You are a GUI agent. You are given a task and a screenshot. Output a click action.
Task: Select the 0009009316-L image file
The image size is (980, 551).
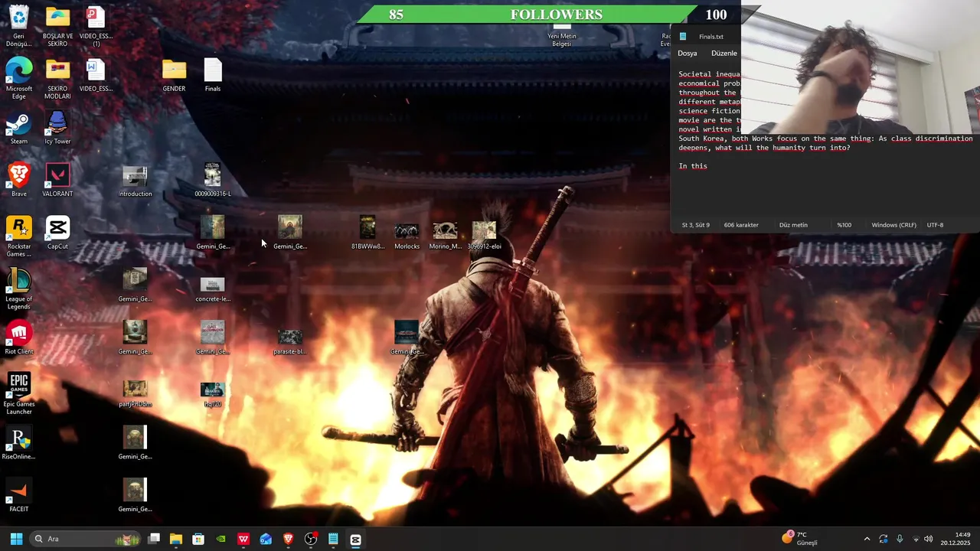213,180
